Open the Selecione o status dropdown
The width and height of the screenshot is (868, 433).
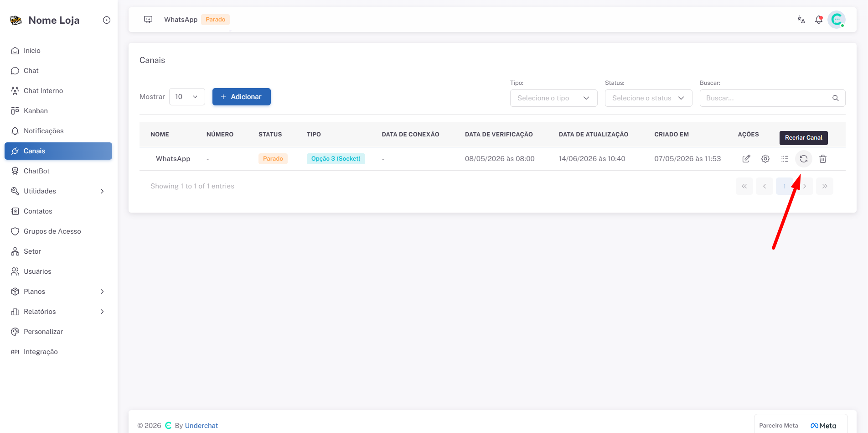pyautogui.click(x=648, y=98)
